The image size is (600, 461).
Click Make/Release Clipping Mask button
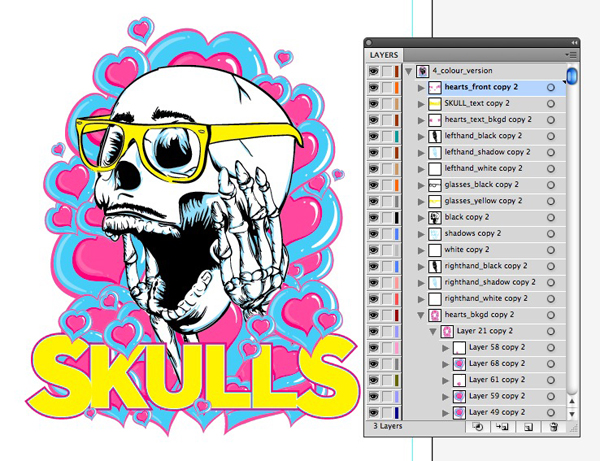477,426
